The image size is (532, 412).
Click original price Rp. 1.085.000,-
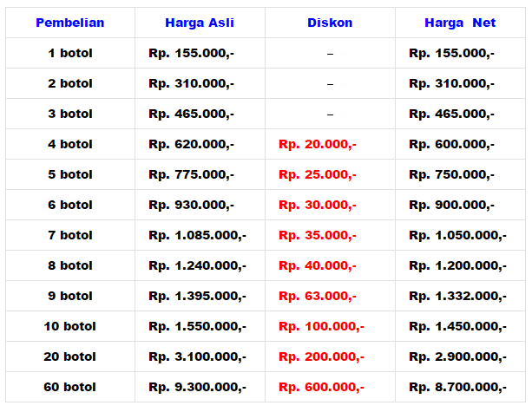tap(197, 235)
